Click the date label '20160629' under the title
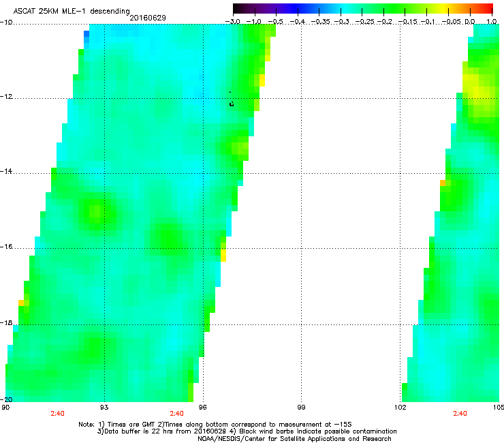The image size is (504, 443). click(x=148, y=18)
